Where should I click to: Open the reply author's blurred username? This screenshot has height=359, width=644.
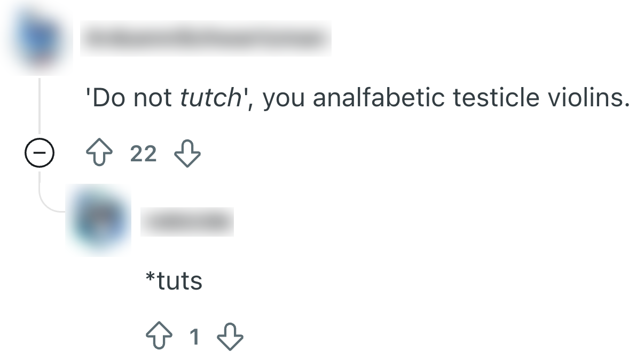pos(187,222)
